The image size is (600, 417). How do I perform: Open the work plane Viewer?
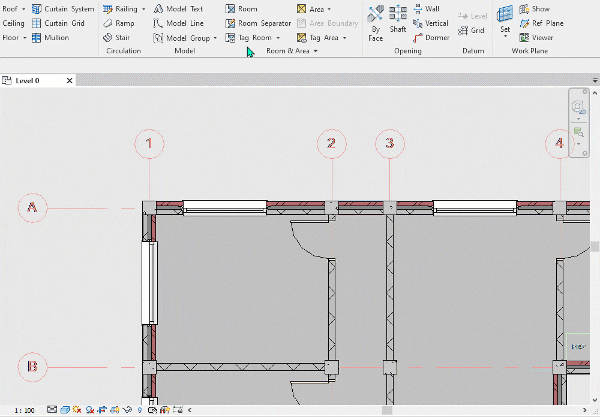coord(536,37)
